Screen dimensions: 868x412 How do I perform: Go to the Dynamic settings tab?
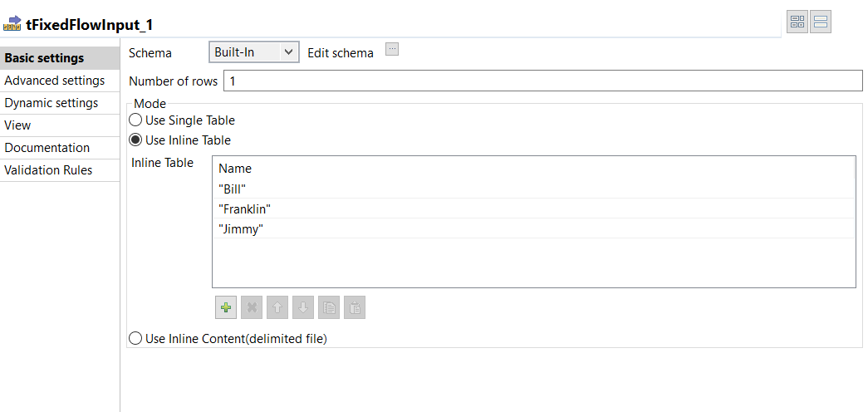tap(51, 103)
